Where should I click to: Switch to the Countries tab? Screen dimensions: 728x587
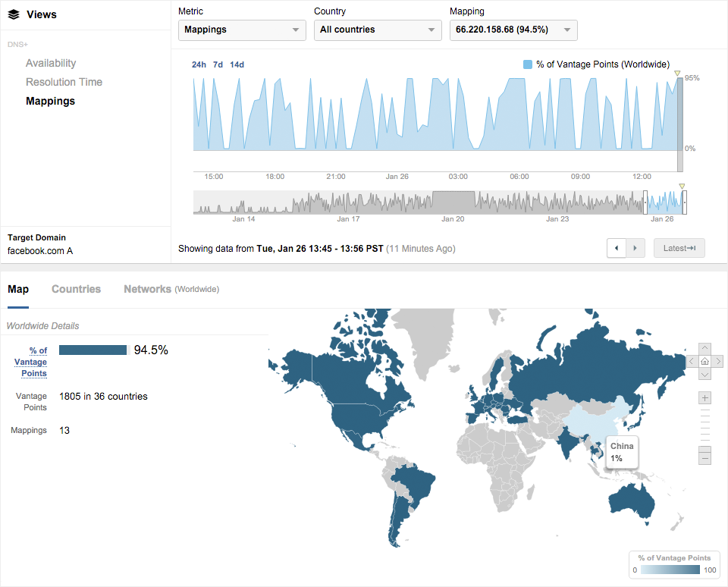point(76,289)
